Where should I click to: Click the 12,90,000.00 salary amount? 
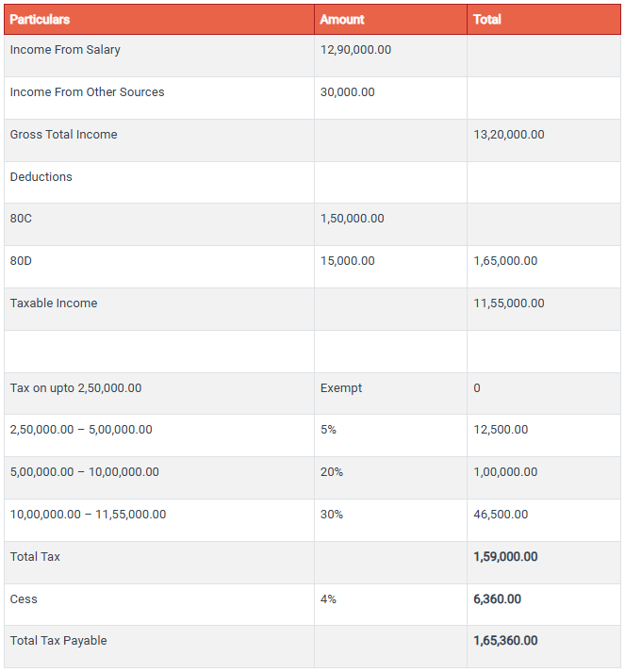pos(355,50)
